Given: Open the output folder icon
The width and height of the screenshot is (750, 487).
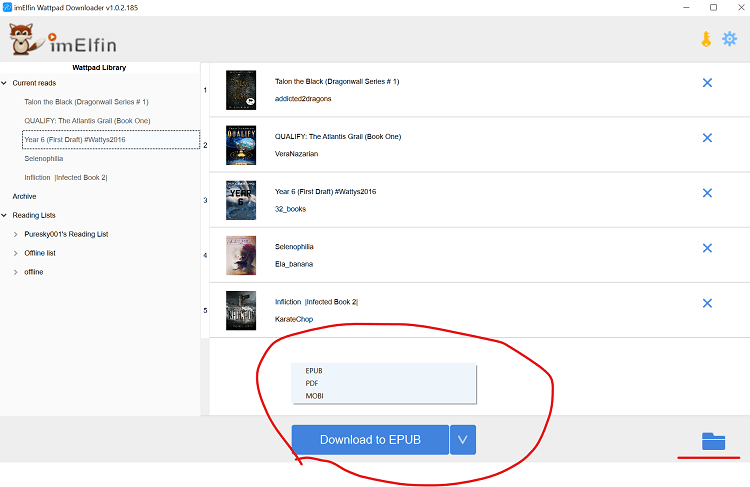Looking at the screenshot, I should click(x=713, y=441).
